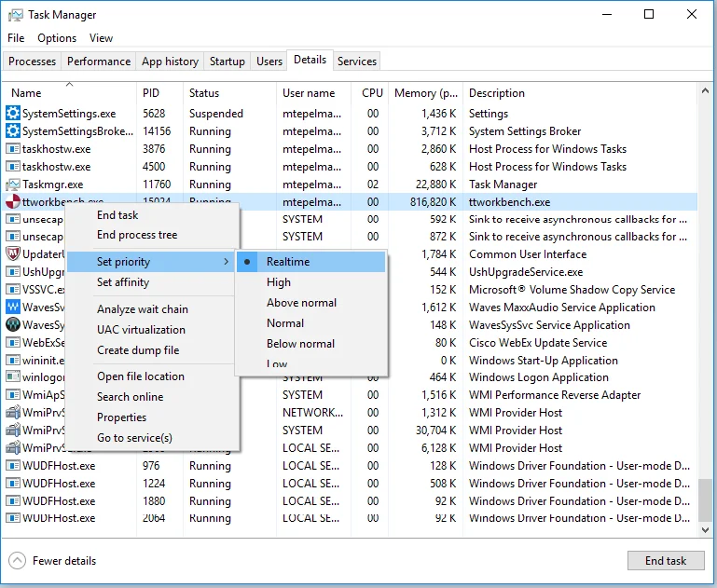
Task: Choose Open file location
Action: coord(152,376)
